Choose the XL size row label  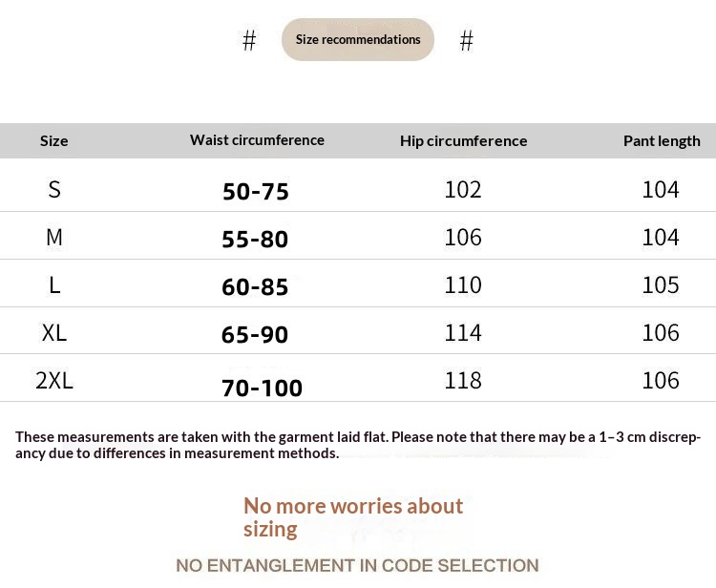pos(54,332)
